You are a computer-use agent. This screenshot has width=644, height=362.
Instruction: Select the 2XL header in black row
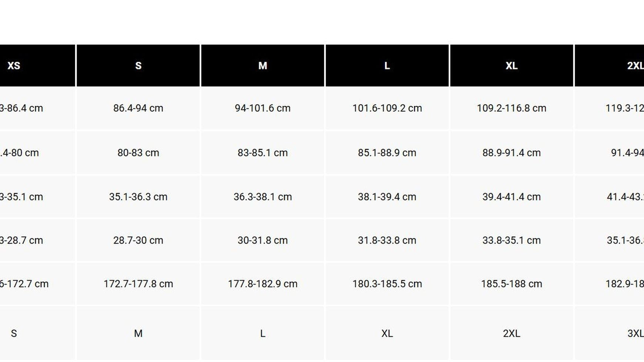[634, 66]
